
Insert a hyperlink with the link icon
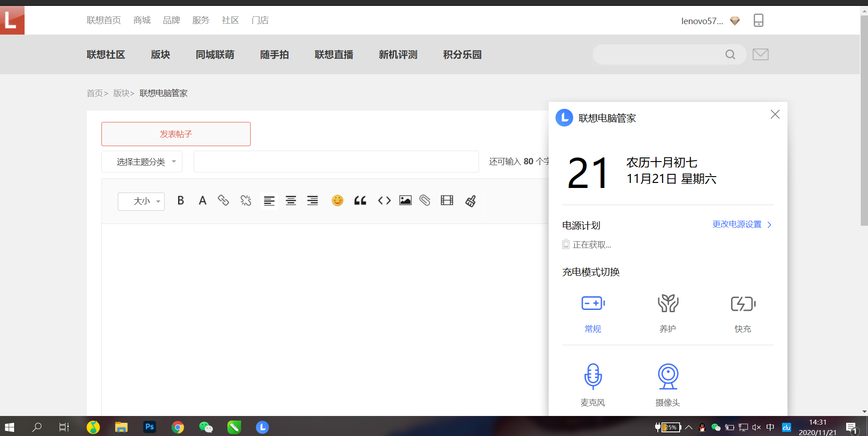tap(223, 200)
